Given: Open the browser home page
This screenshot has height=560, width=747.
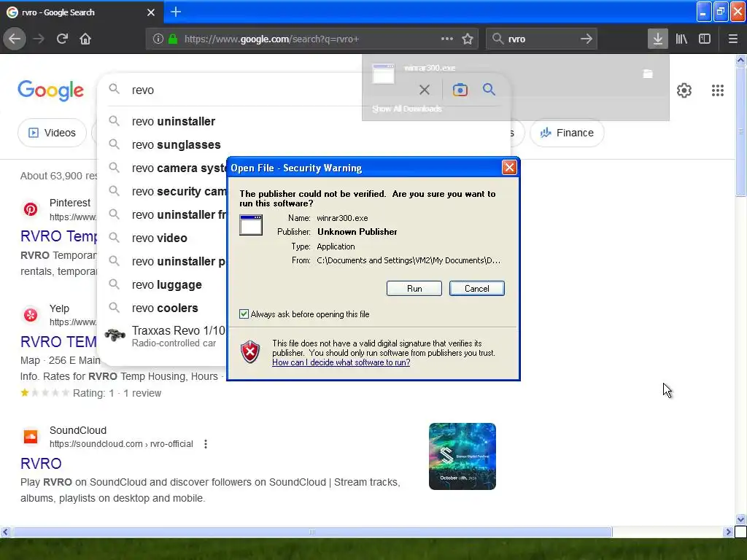Looking at the screenshot, I should [x=85, y=39].
